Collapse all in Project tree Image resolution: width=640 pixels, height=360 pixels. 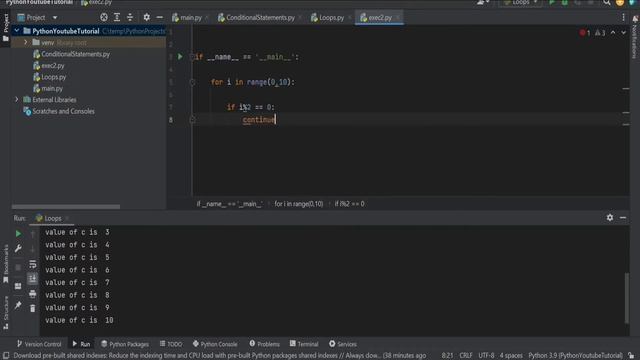(x=130, y=17)
